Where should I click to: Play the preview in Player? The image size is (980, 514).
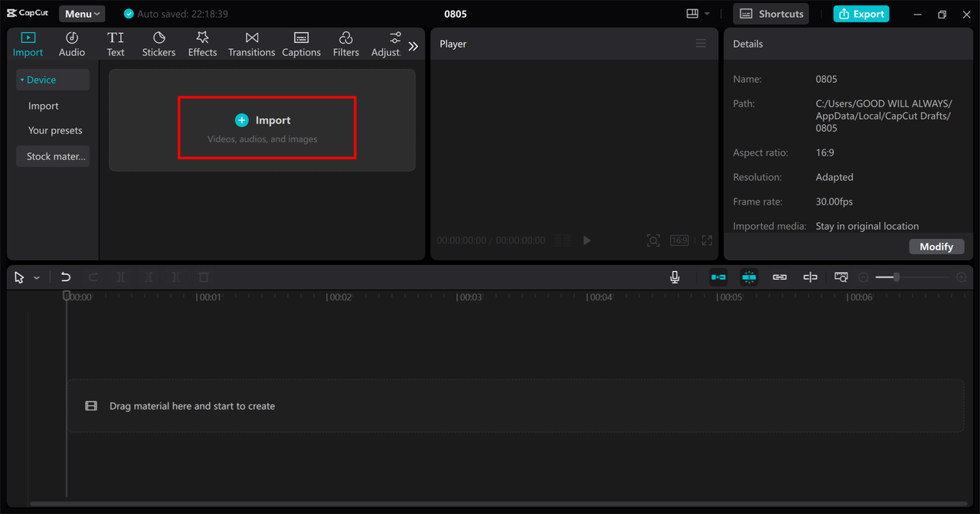(x=586, y=241)
